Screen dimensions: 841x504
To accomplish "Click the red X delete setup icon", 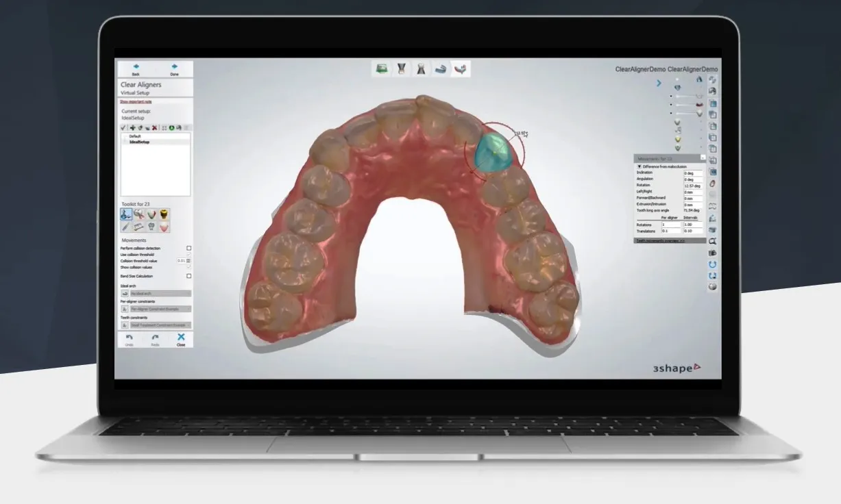I will (155, 128).
